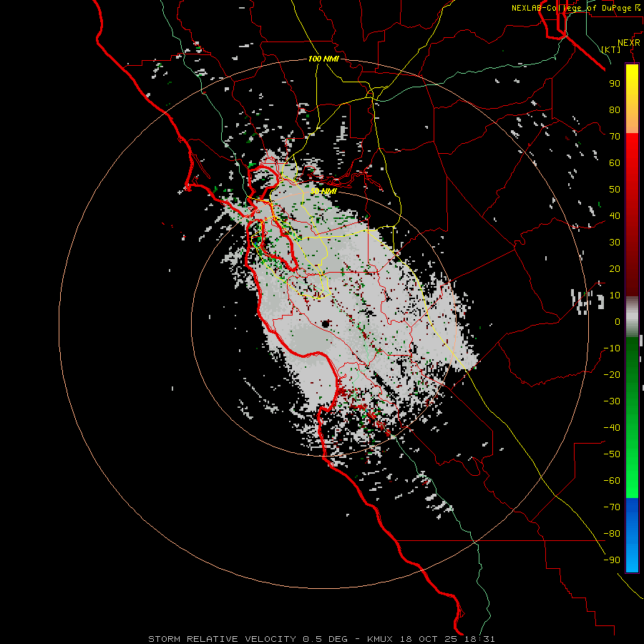Click the -30 value on velocity scale
644x644 pixels.
pos(612,401)
